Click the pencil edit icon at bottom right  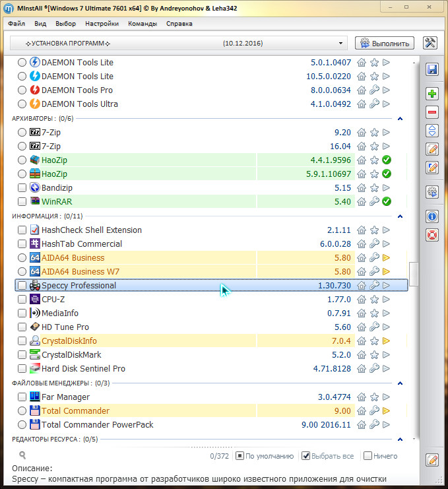point(432,460)
